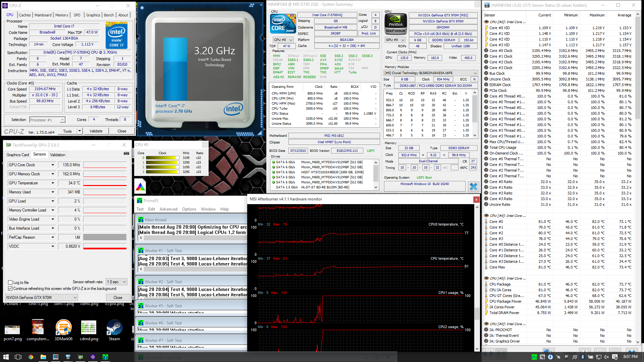This screenshot has width=644, height=362.
Task: Click the muted volume tray icon
Action: click(x=606, y=357)
